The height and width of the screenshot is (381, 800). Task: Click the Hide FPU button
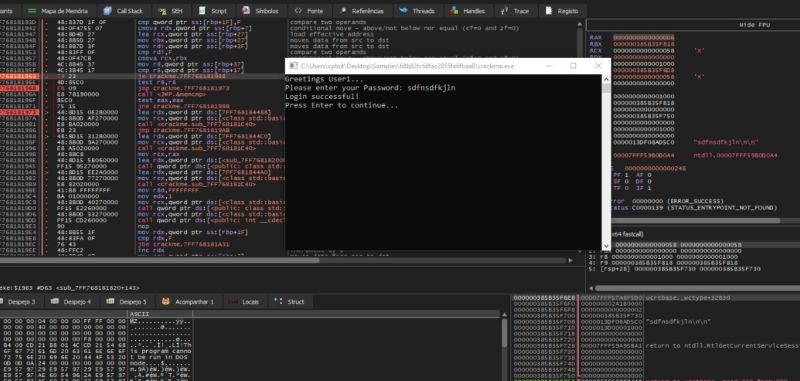[x=755, y=25]
